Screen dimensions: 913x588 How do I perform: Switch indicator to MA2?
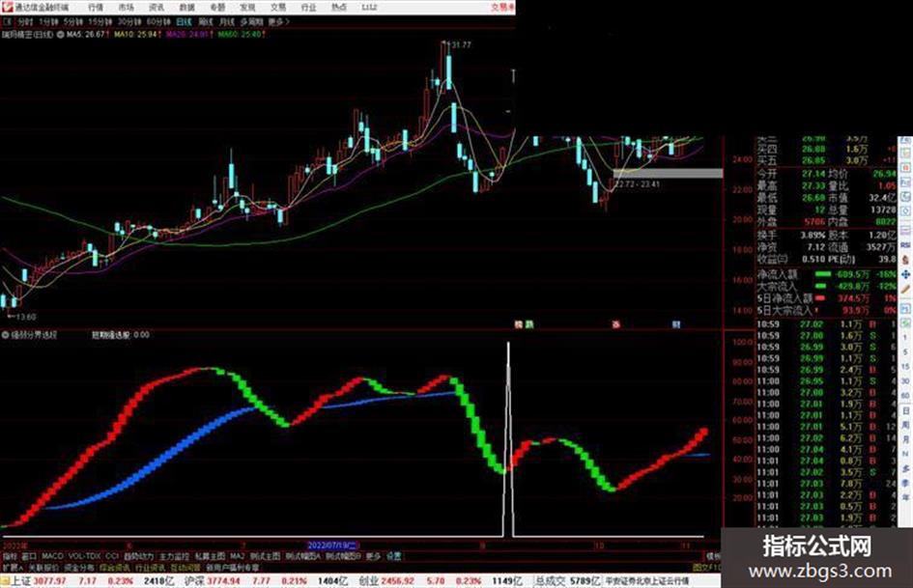237,556
